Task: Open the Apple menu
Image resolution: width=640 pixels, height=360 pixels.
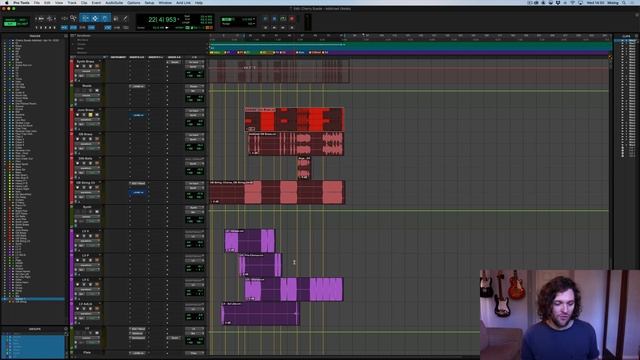Action: pos(6,2)
